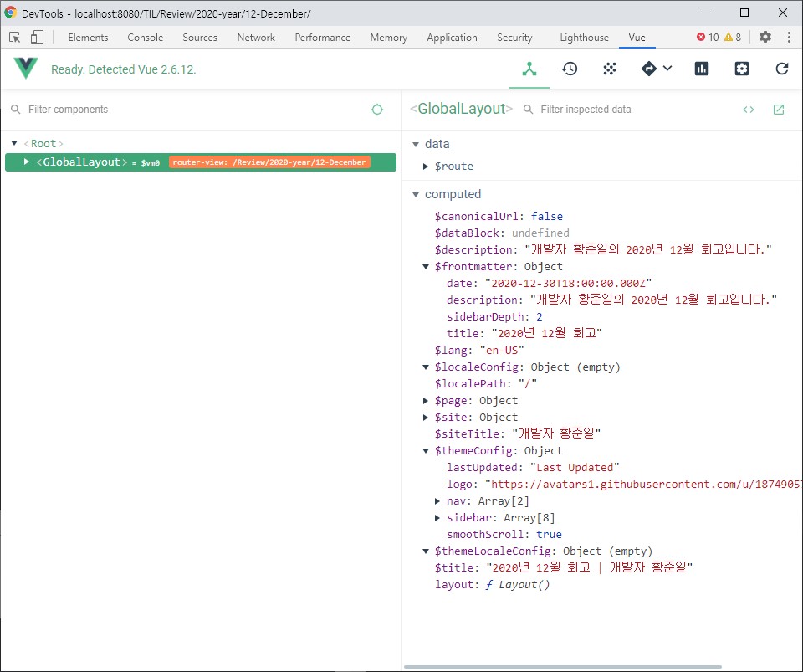Open the Security tab
The image size is (803, 672).
point(514,38)
